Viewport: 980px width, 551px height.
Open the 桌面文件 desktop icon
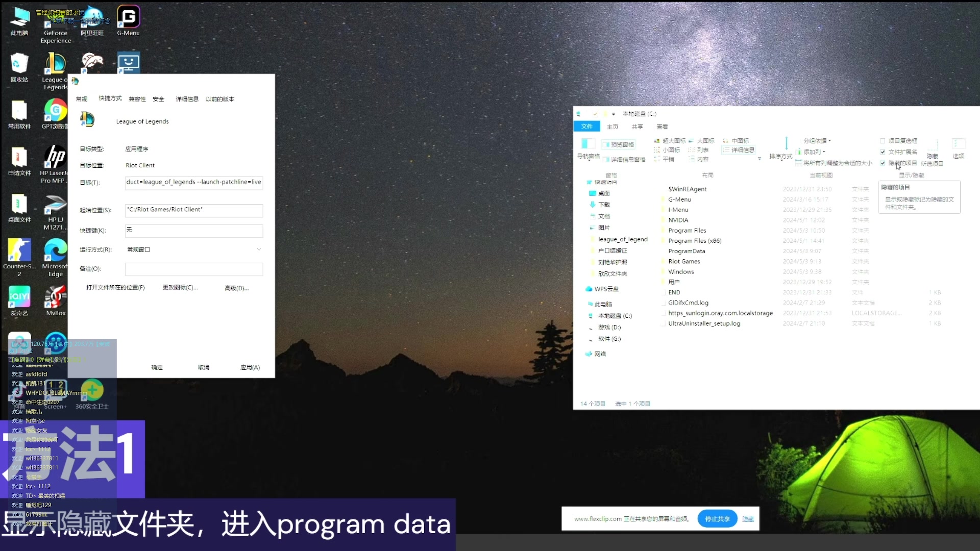19,208
